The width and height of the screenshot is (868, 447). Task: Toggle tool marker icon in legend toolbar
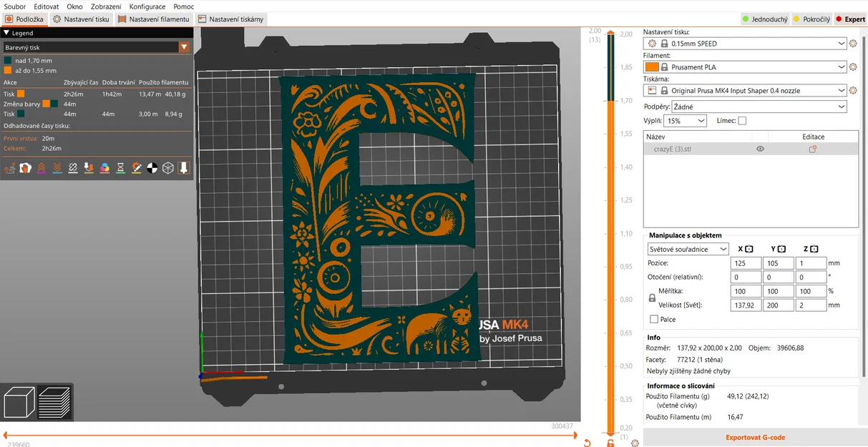point(183,168)
